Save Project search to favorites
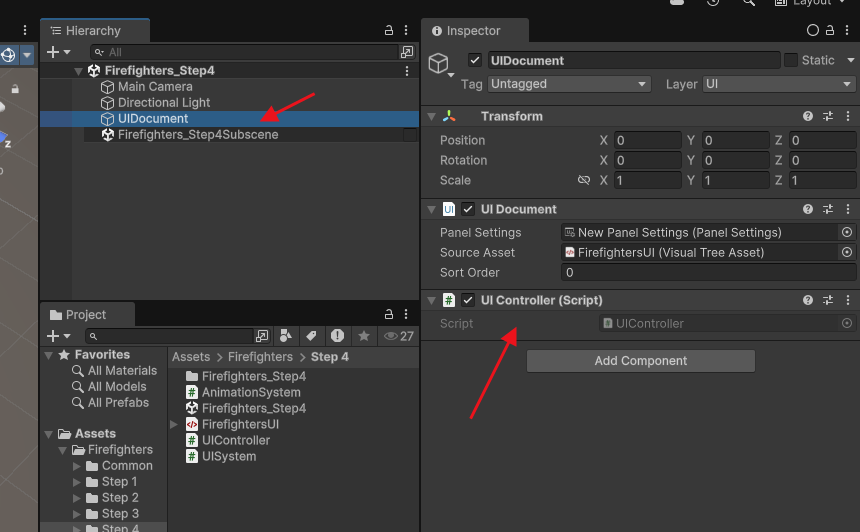Image resolution: width=860 pixels, height=532 pixels. (x=364, y=336)
